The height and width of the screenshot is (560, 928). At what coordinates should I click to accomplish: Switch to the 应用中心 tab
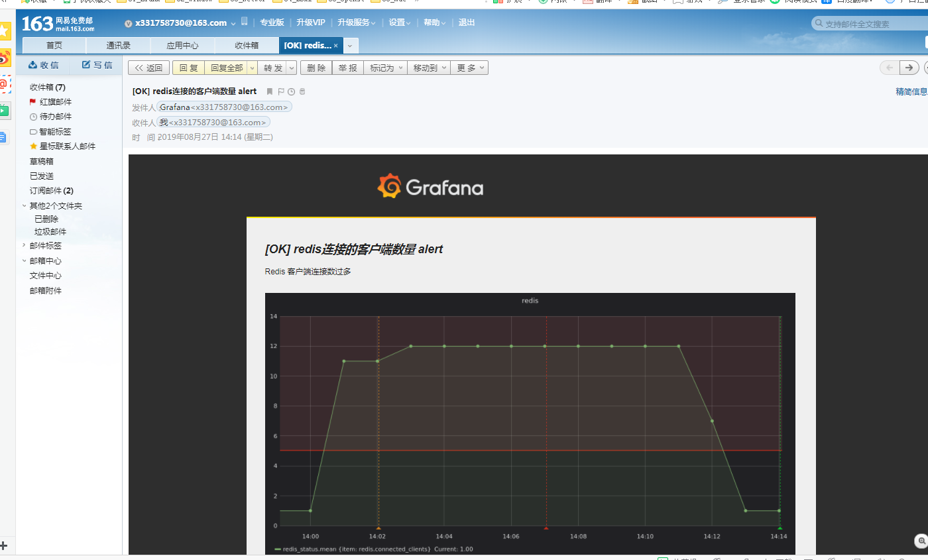click(x=182, y=46)
